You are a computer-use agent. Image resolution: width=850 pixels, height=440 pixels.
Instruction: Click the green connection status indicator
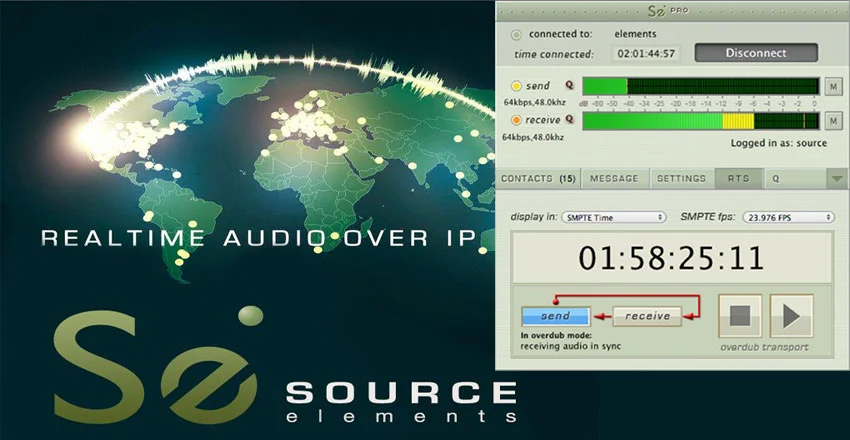[x=517, y=35]
